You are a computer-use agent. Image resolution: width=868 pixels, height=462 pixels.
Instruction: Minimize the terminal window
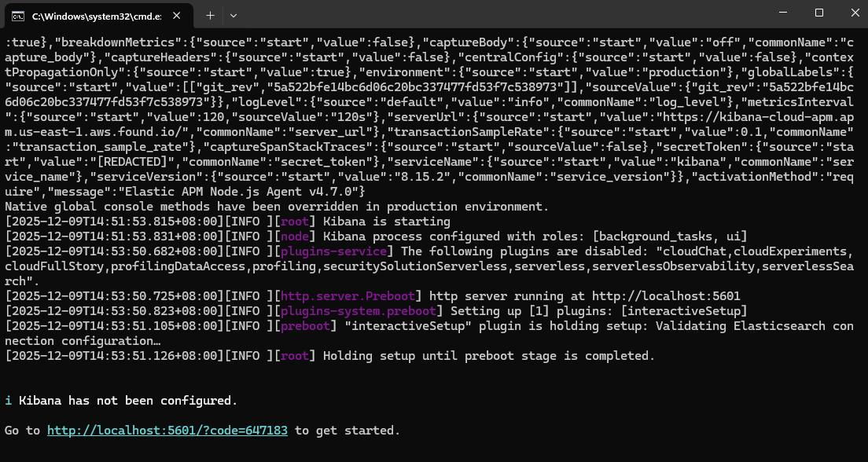pos(782,13)
